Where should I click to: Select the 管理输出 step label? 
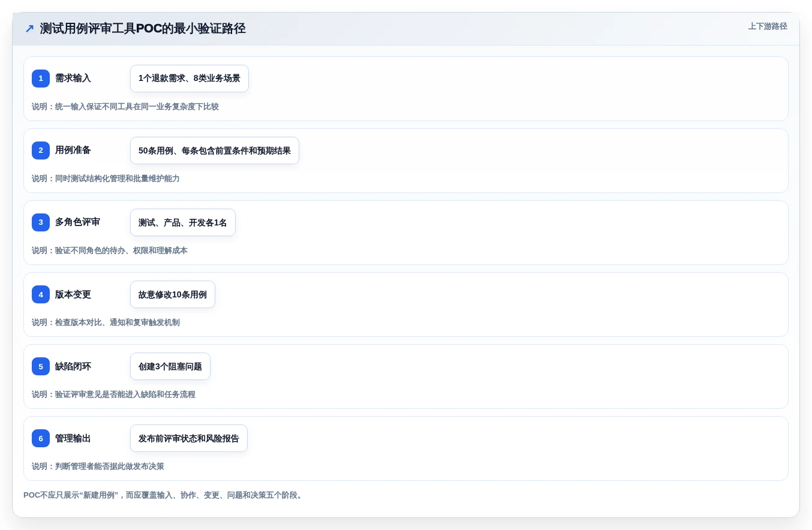pos(73,438)
